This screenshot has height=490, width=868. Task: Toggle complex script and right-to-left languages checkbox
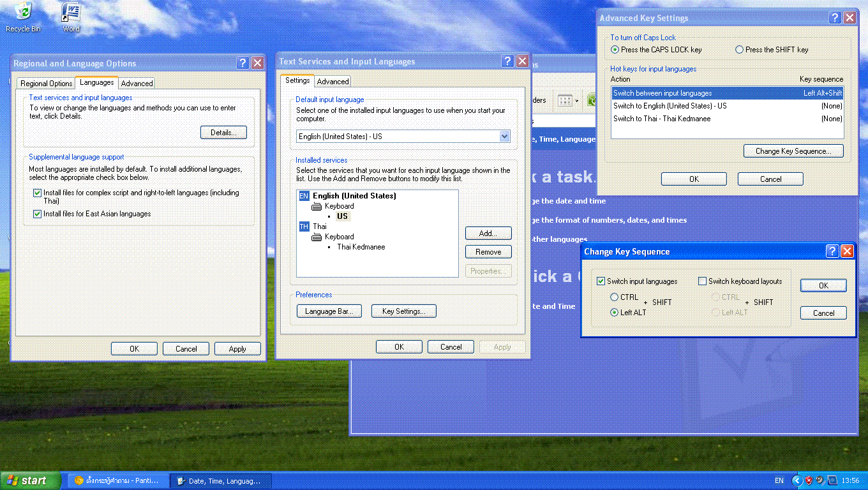38,193
